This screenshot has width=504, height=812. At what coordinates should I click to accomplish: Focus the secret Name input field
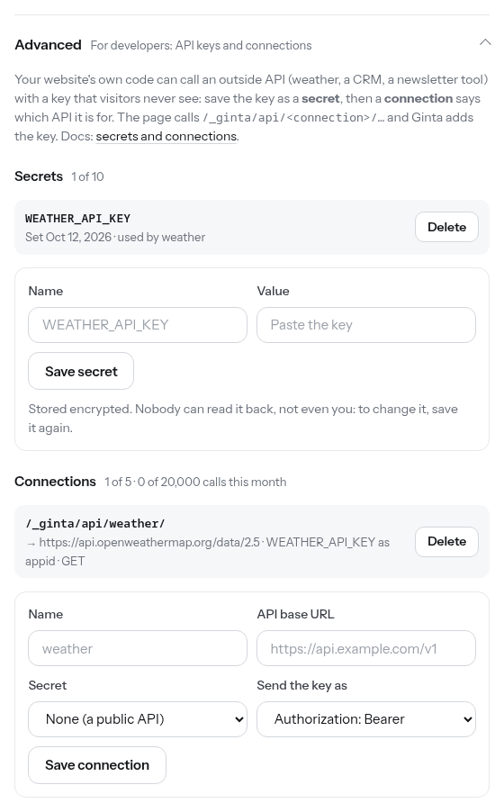[x=138, y=325]
